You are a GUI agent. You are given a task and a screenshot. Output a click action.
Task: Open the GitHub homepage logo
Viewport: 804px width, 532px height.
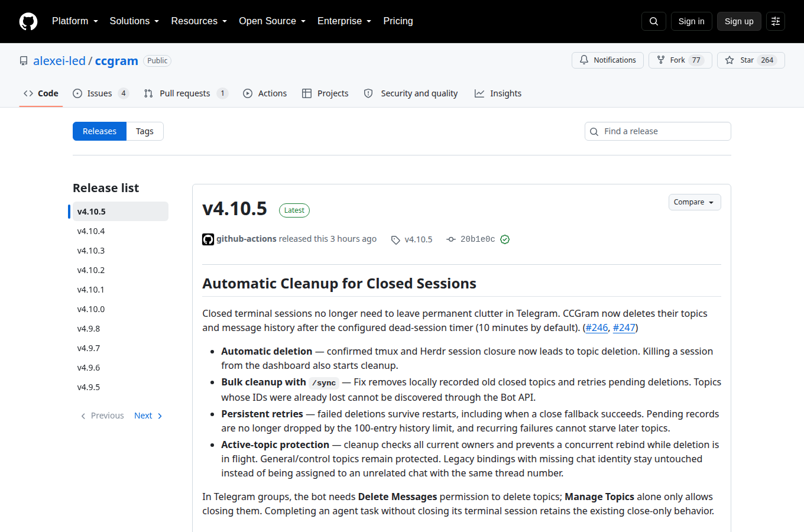coord(28,21)
